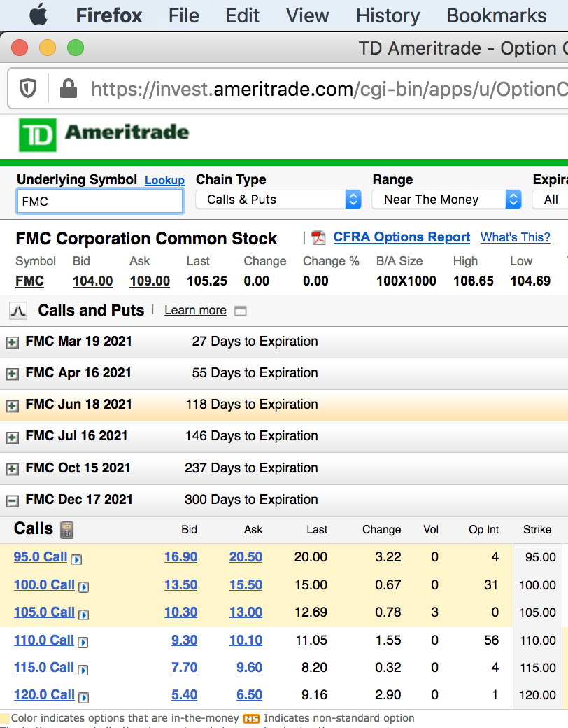
Task: Open the Chain Type dropdown
Action: click(278, 199)
